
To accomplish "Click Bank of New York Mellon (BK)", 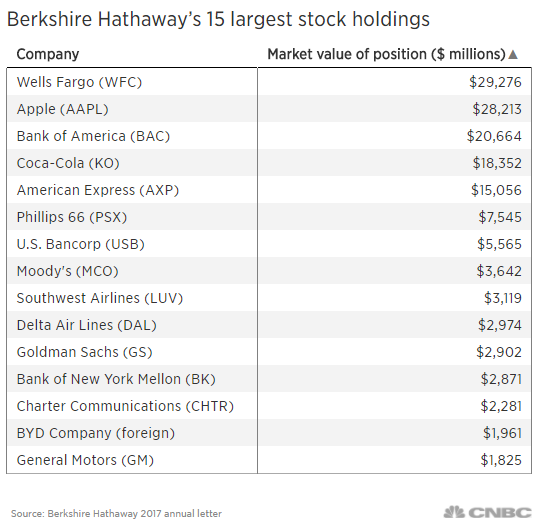I will (x=116, y=379).
